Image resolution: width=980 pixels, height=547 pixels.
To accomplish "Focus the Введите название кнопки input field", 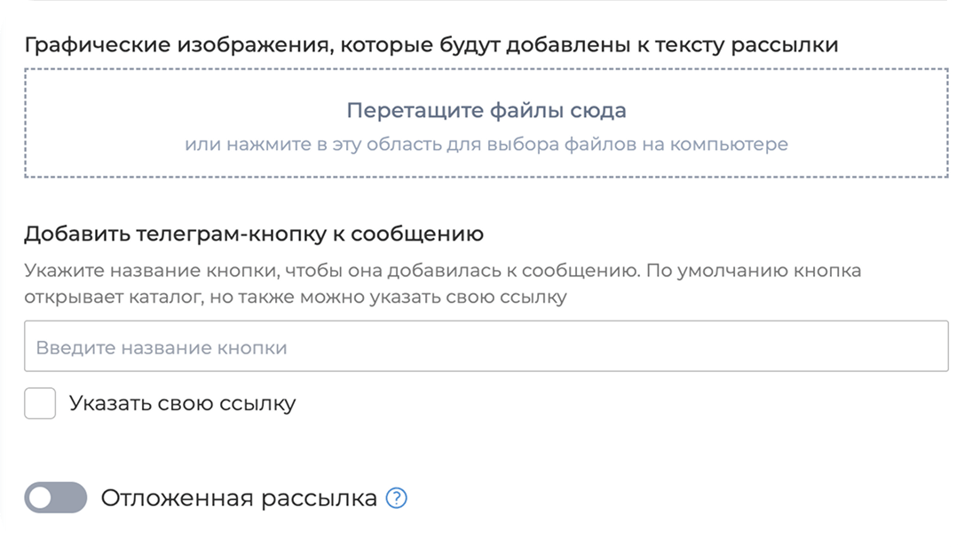I will pyautogui.click(x=486, y=346).
